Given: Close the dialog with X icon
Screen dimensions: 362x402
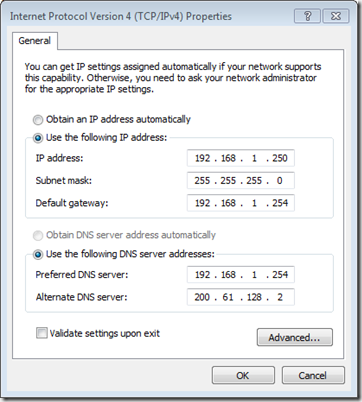Looking at the screenshot, I should (336, 16).
